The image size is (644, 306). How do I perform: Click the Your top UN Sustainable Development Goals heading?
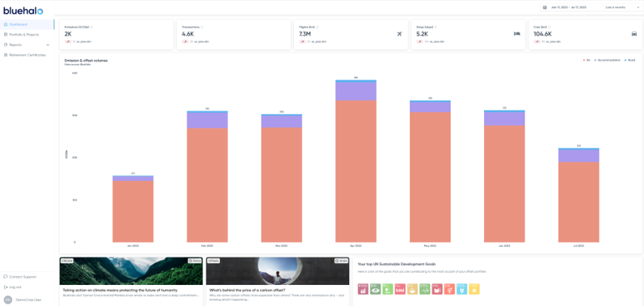point(397,264)
